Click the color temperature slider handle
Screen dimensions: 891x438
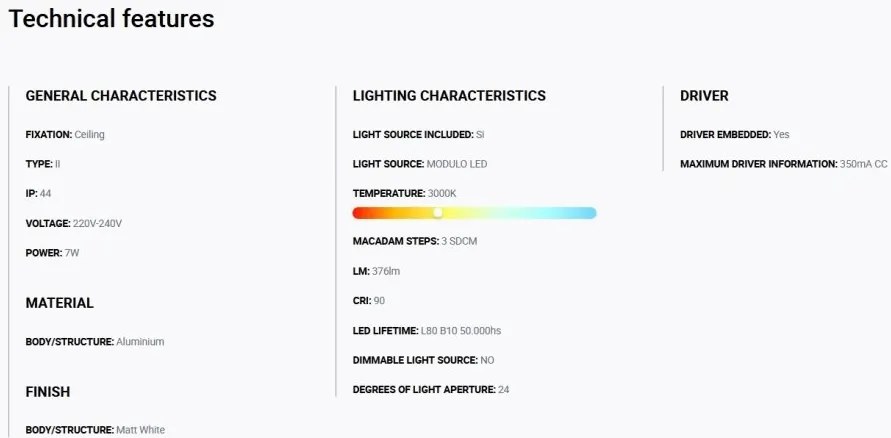[438, 212]
